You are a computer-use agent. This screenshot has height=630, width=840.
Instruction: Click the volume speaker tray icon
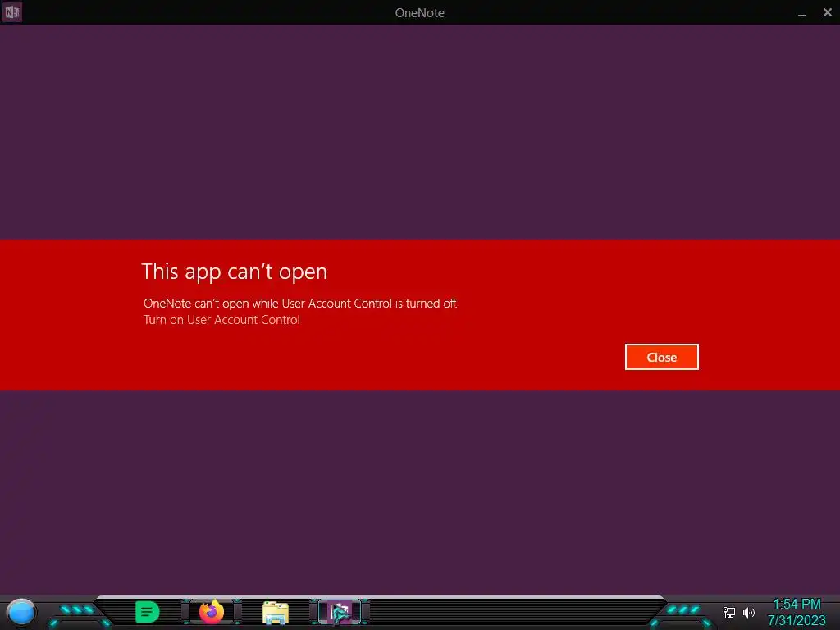[x=749, y=612]
